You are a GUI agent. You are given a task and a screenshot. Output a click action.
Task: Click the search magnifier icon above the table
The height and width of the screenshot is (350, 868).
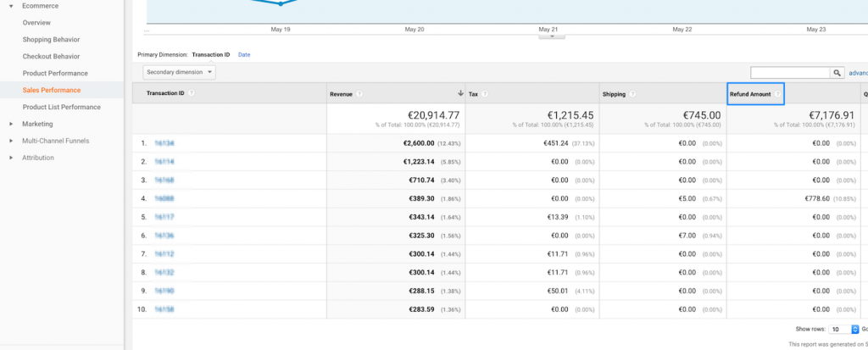(x=837, y=74)
